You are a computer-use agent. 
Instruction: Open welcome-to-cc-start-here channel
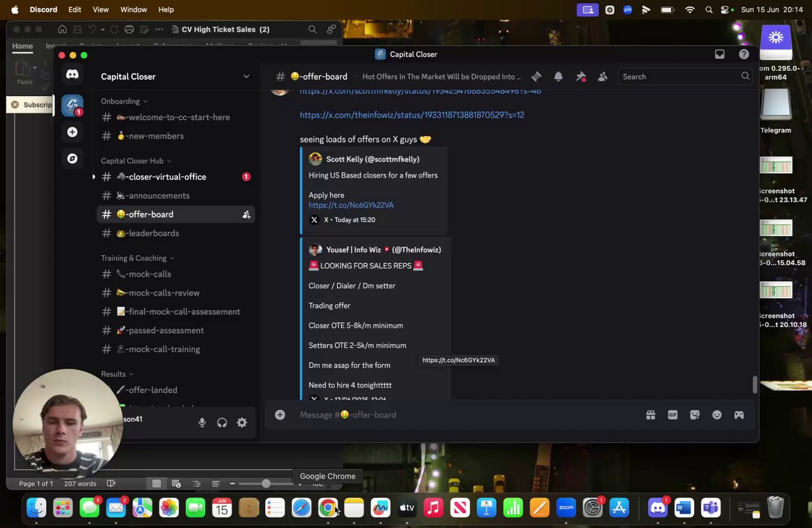176,117
